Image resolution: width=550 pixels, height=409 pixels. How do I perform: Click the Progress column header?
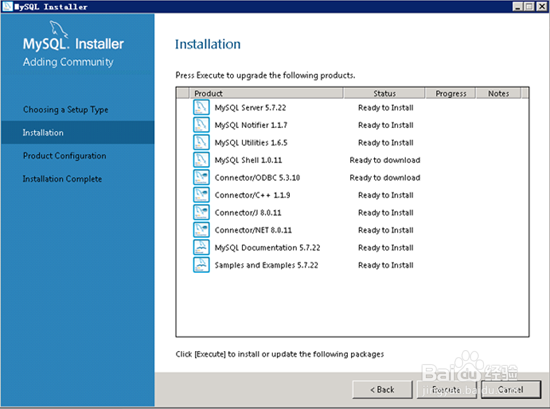coord(450,93)
